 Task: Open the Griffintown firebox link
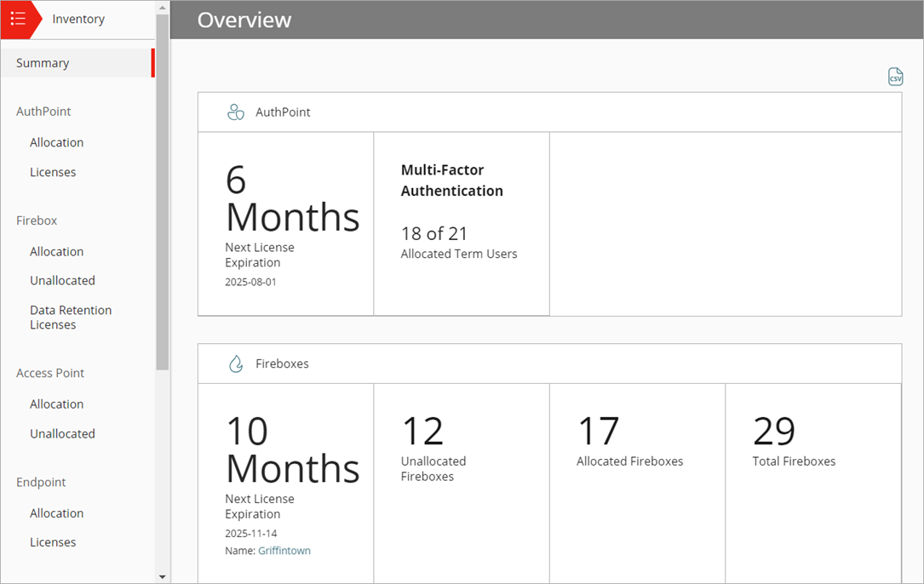click(284, 550)
